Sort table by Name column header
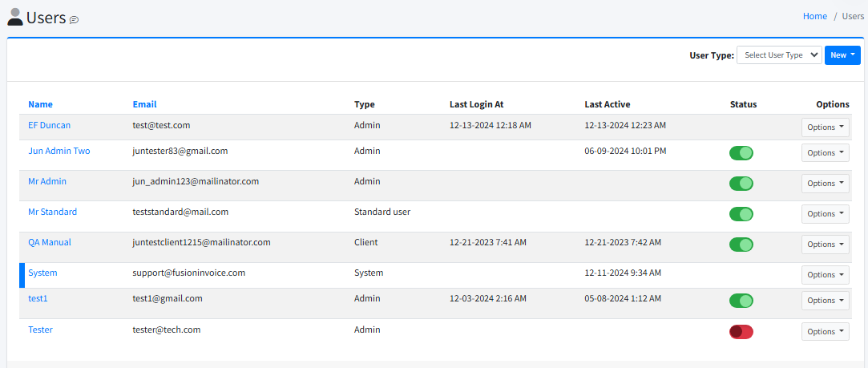 40,104
